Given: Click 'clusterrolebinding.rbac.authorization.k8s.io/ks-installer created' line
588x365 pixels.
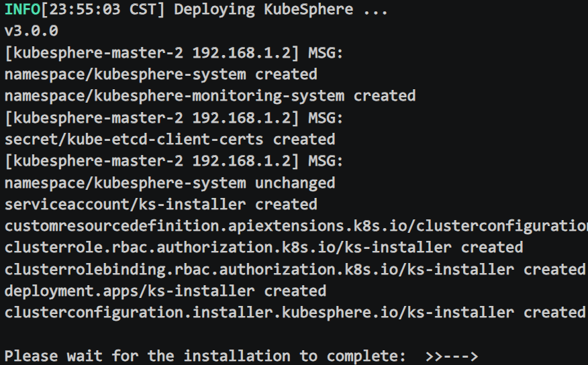Looking at the screenshot, I should [295, 270].
